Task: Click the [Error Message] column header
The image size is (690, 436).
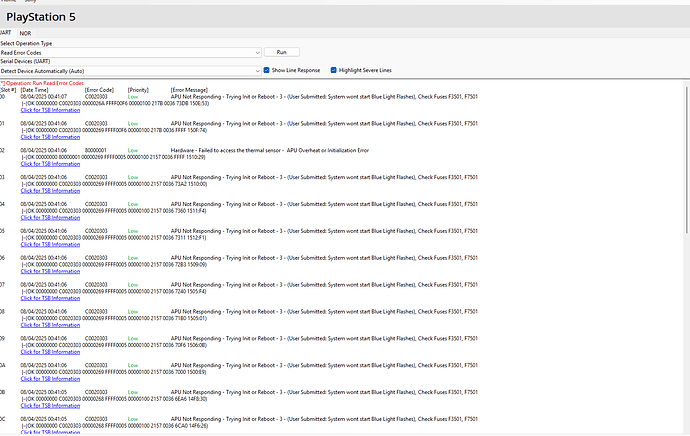Action: point(189,90)
